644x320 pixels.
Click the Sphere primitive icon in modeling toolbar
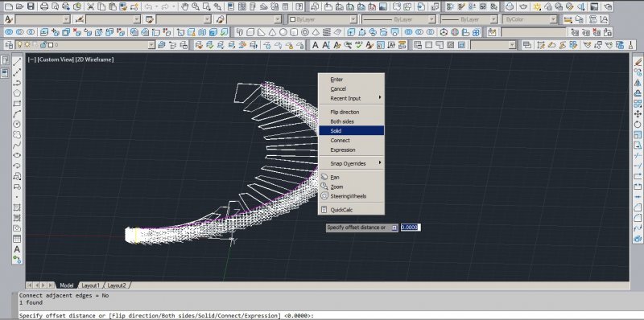[x=283, y=32]
